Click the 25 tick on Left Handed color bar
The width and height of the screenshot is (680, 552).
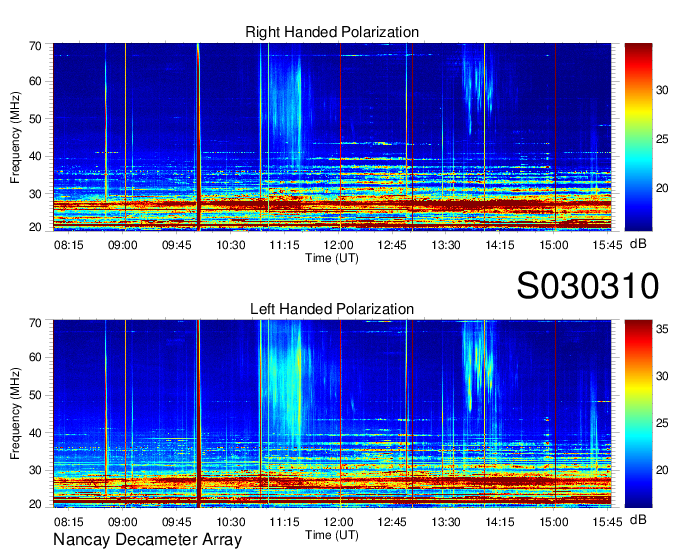tap(662, 423)
